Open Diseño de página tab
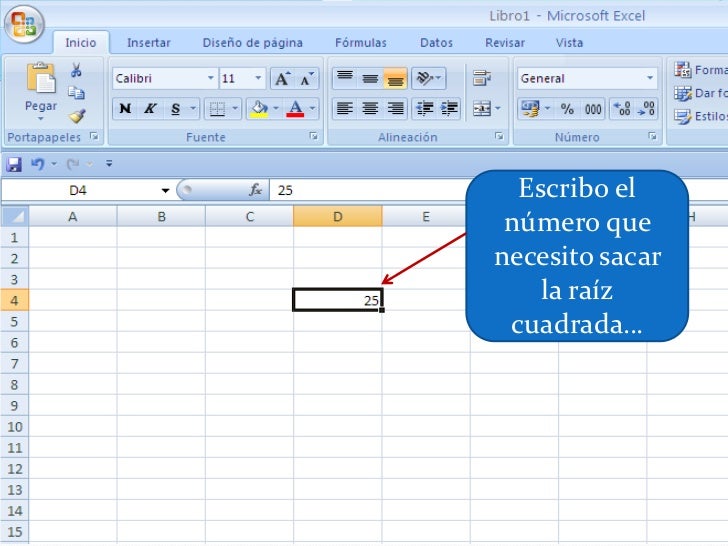Image resolution: width=728 pixels, height=546 pixels. coord(253,43)
